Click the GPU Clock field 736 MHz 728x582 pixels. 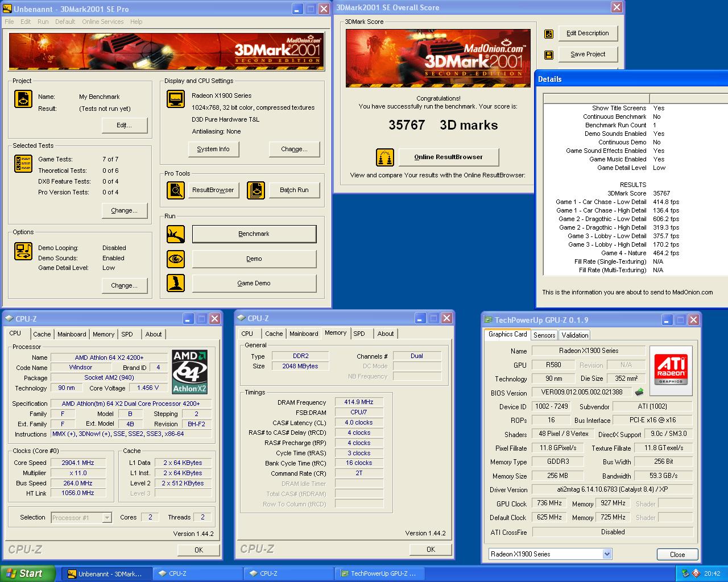point(549,504)
